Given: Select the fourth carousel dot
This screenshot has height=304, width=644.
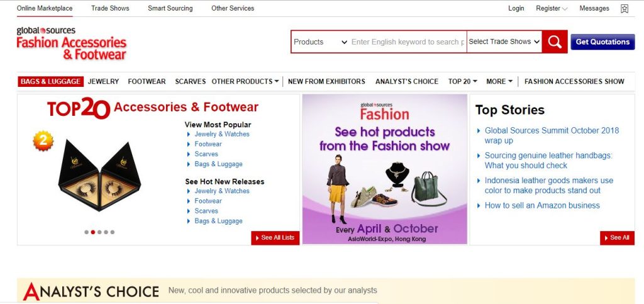Looking at the screenshot, I should 106,232.
